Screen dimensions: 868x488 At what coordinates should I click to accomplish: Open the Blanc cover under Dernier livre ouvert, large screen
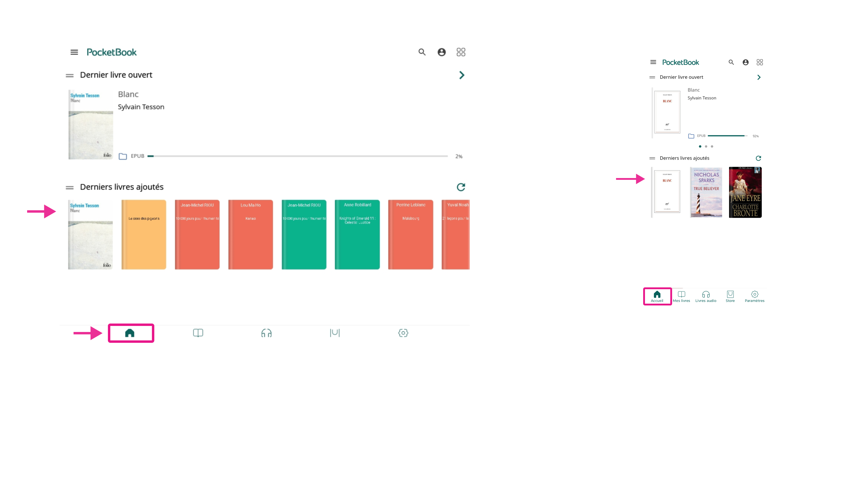point(91,125)
